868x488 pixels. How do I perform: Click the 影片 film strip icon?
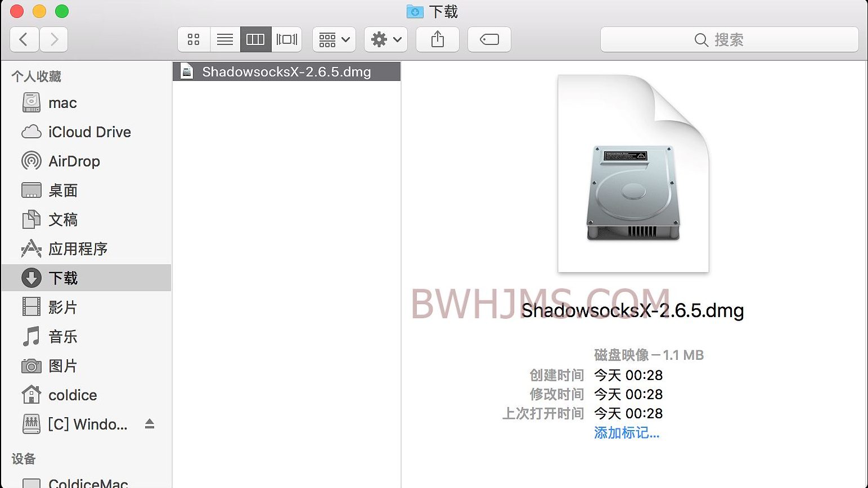(x=32, y=307)
